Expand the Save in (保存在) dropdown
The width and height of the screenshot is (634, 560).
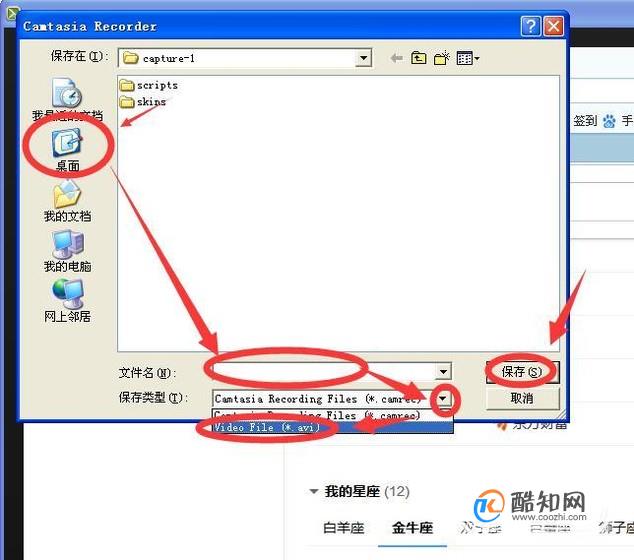pos(363,58)
